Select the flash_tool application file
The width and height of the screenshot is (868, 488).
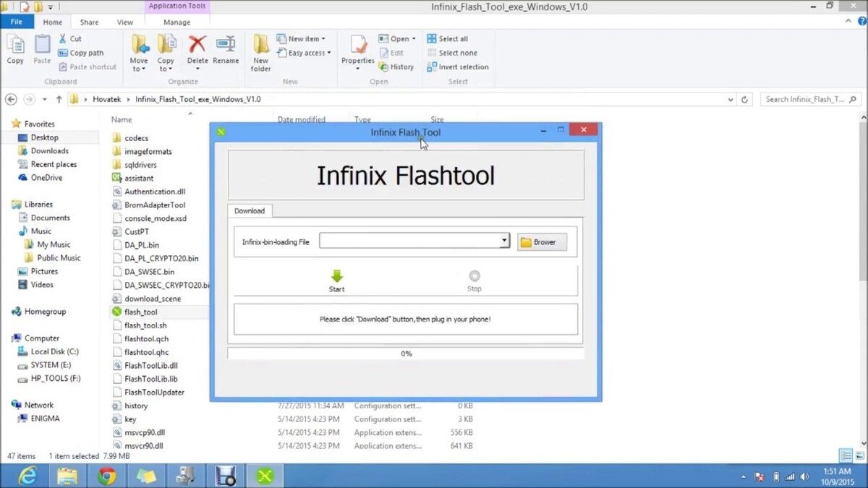pos(140,312)
